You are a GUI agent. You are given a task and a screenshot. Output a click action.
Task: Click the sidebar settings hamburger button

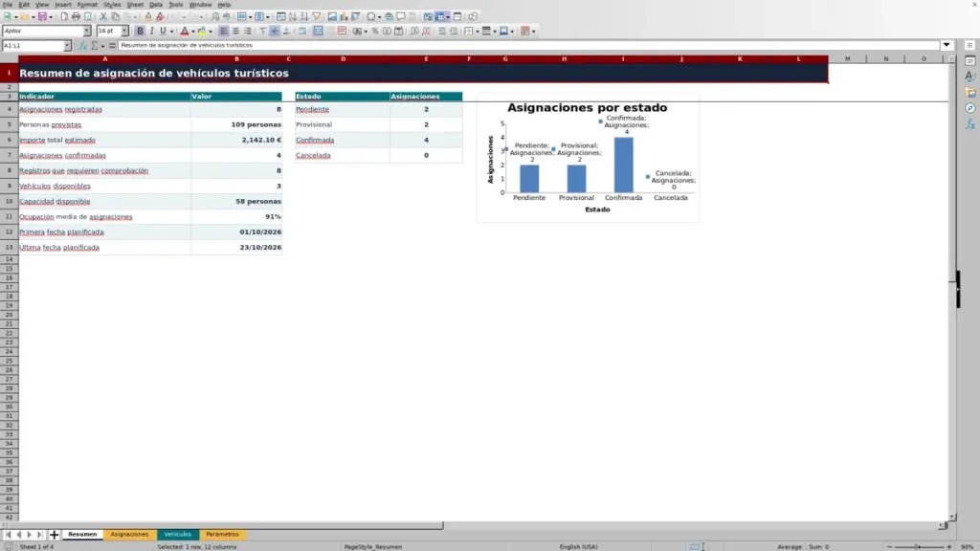[969, 45]
